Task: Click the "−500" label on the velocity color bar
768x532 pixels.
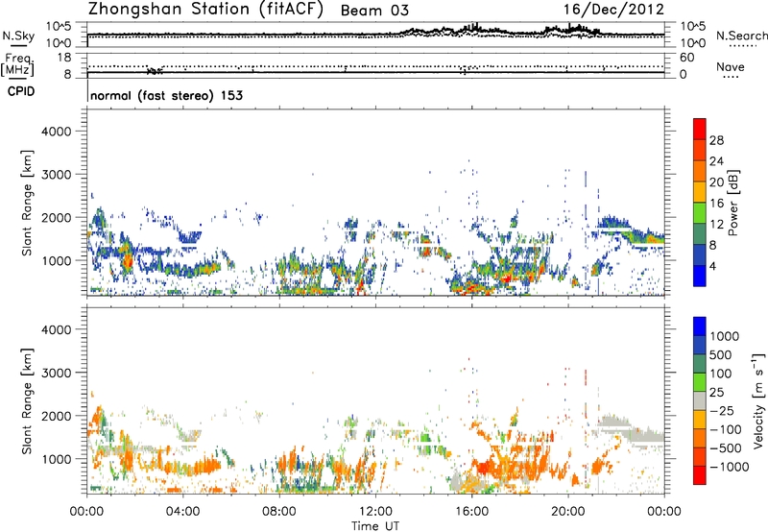Action: (725, 447)
